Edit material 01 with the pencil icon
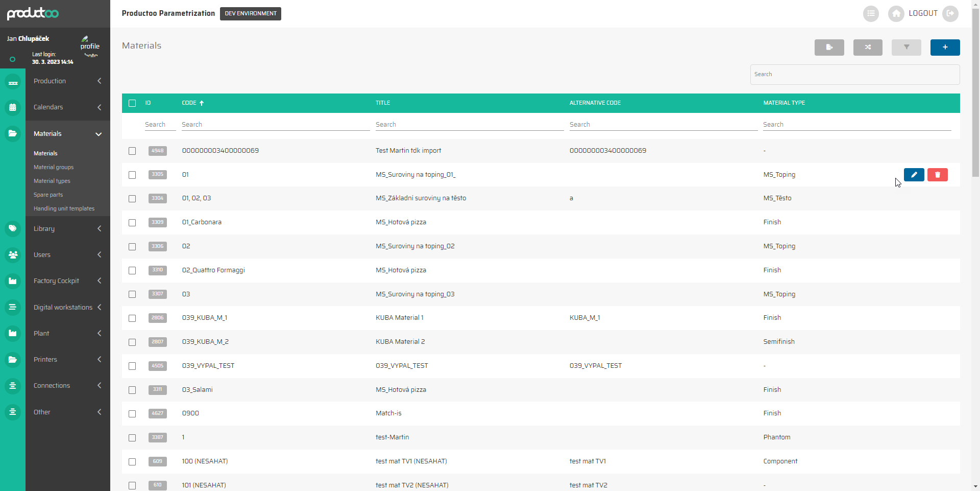 pos(914,175)
